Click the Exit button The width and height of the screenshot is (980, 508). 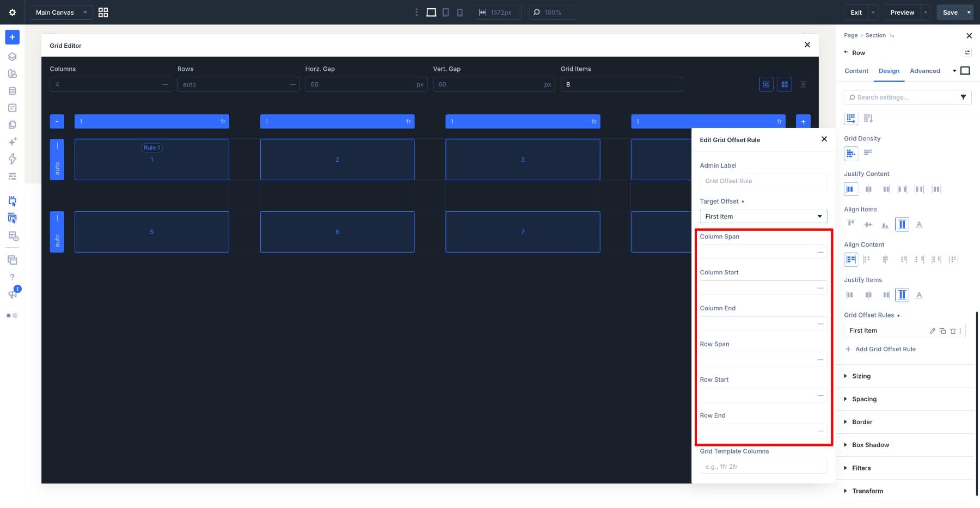[856, 12]
